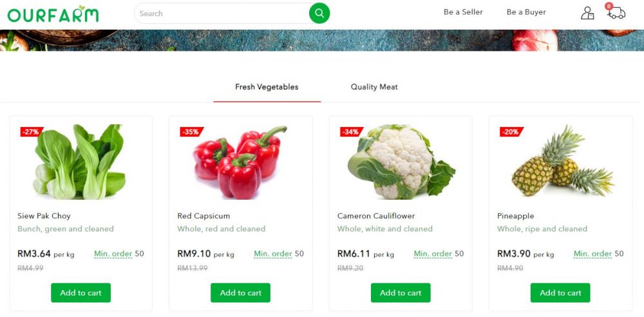Viewport: 644px width, 317px height.
Task: Add Siew Pak Choy to cart
Action: pyautogui.click(x=81, y=293)
